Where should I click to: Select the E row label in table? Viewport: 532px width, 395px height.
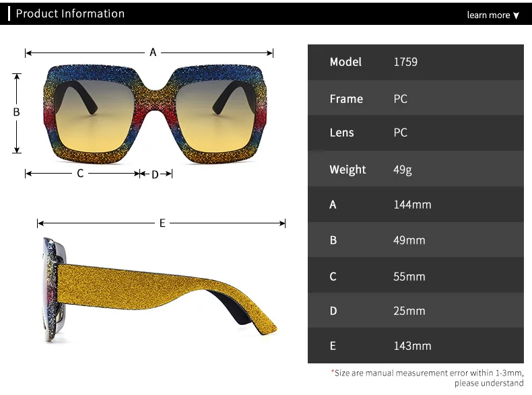tap(333, 346)
